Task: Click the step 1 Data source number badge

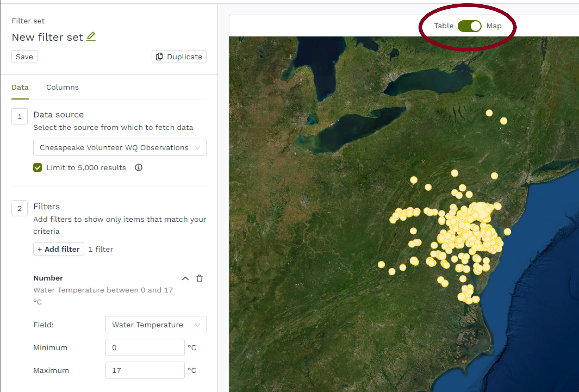Action: pyautogui.click(x=20, y=117)
